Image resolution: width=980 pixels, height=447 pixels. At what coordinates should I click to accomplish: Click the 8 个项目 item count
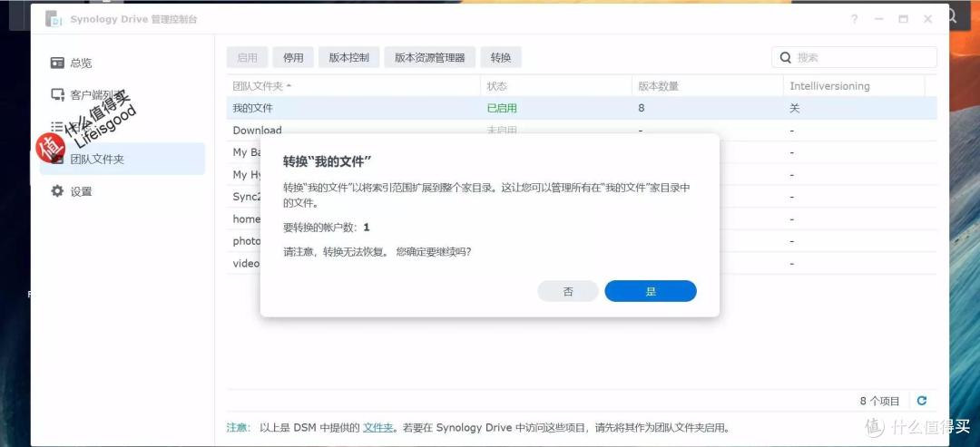879,401
